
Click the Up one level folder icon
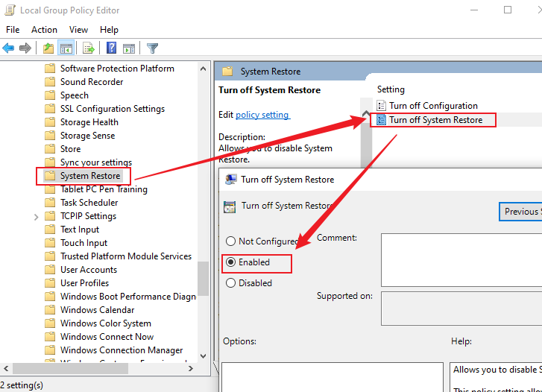click(48, 48)
